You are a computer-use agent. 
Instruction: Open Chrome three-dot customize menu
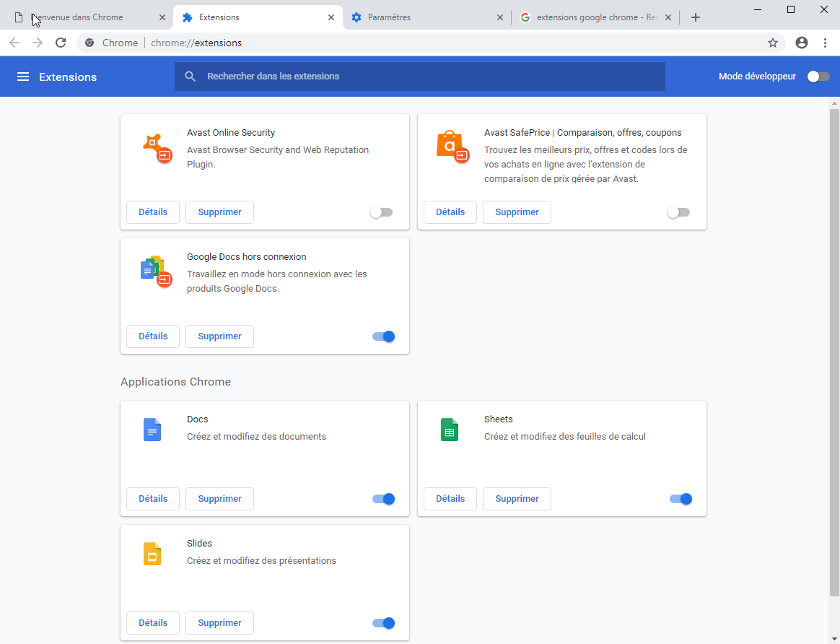[825, 43]
